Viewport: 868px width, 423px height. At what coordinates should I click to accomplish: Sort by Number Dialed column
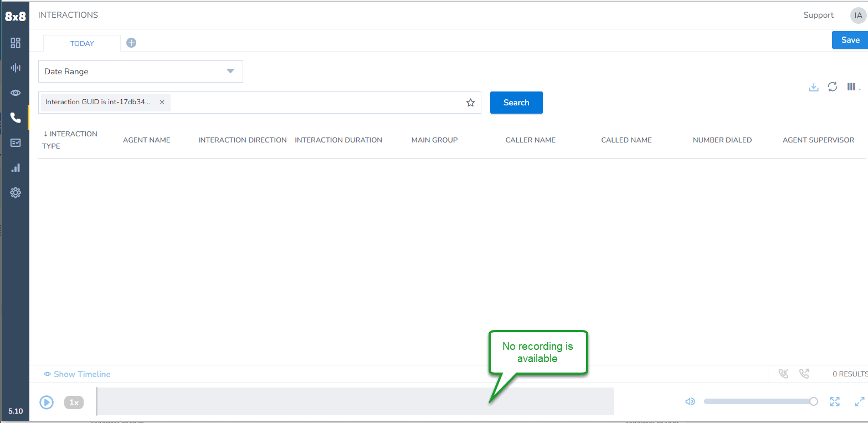[722, 140]
